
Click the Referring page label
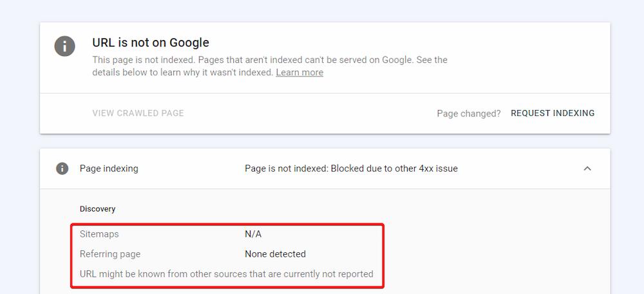point(110,254)
